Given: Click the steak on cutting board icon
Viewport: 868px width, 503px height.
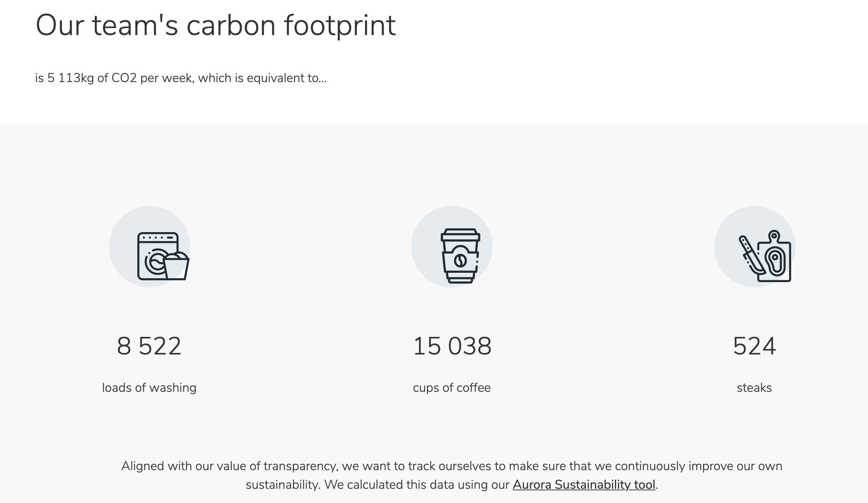Looking at the screenshot, I should pos(765,256).
